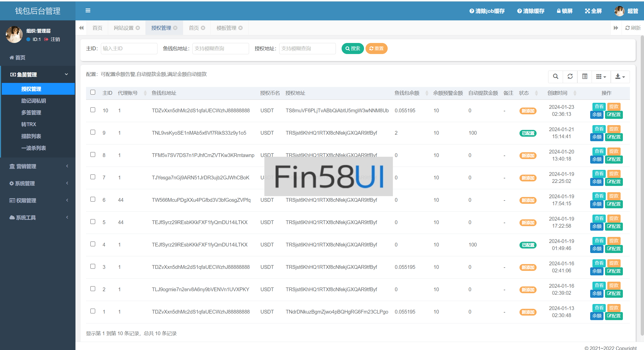Image resolution: width=644 pixels, height=350 pixels.
Task: Click the 注销 logout icon
Action: coord(46,39)
